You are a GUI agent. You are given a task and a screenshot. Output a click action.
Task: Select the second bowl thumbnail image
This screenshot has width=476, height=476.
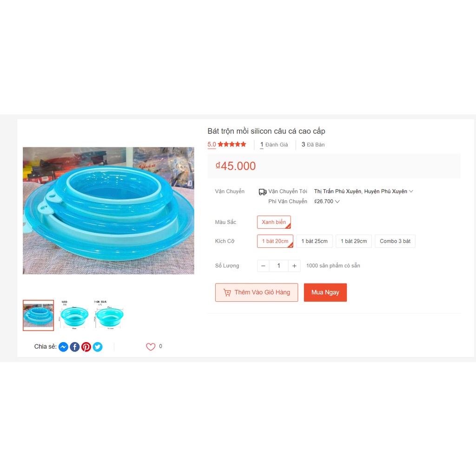74,316
